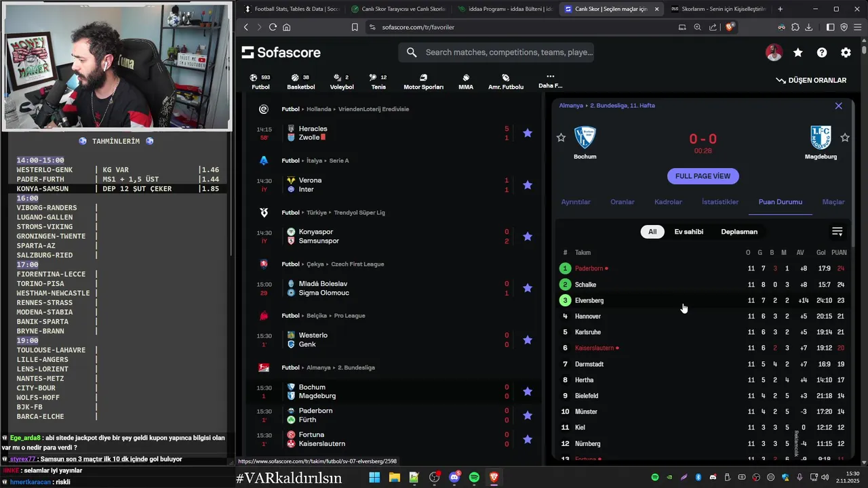868x488 pixels.
Task: Bookmark this page in browser toolbar
Action: (355, 27)
